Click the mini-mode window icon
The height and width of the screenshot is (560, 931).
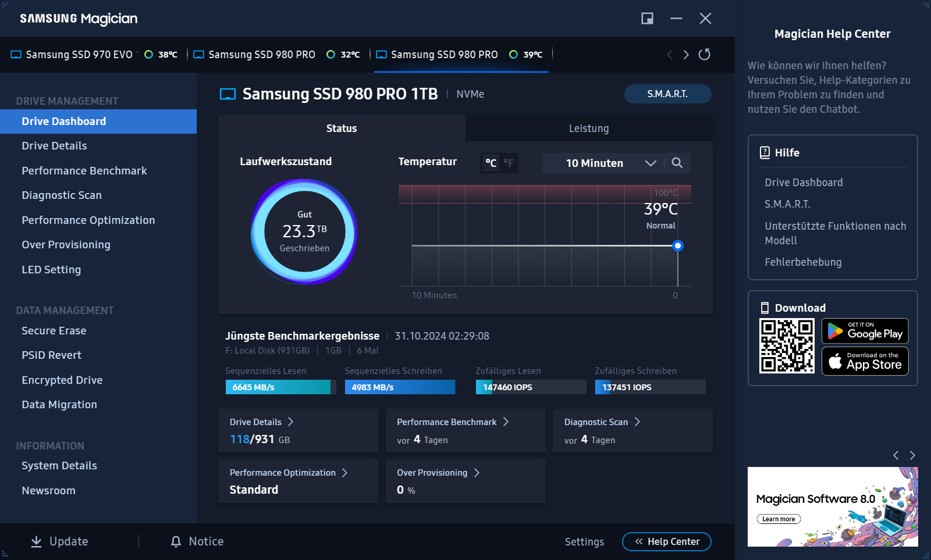point(647,19)
